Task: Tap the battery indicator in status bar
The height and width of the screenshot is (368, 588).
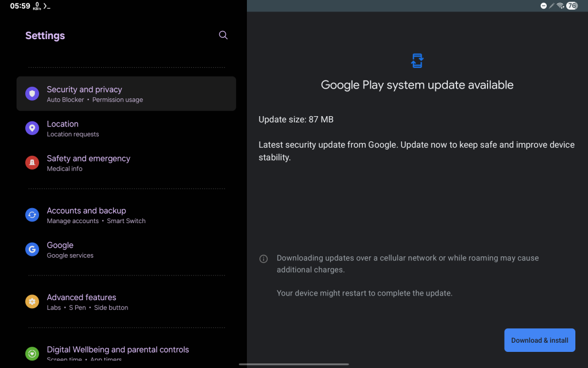Action: 572,6
